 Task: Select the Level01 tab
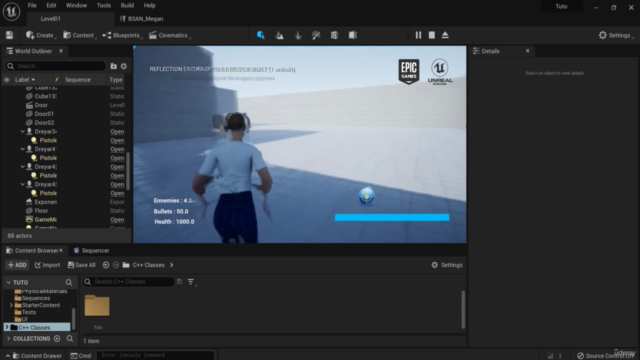coord(50,19)
